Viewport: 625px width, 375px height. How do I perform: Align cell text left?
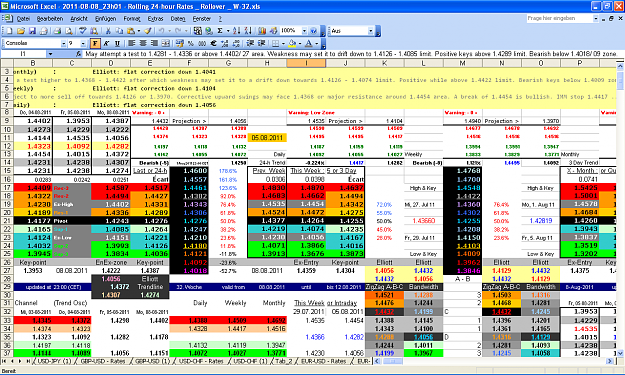(x=132, y=43)
